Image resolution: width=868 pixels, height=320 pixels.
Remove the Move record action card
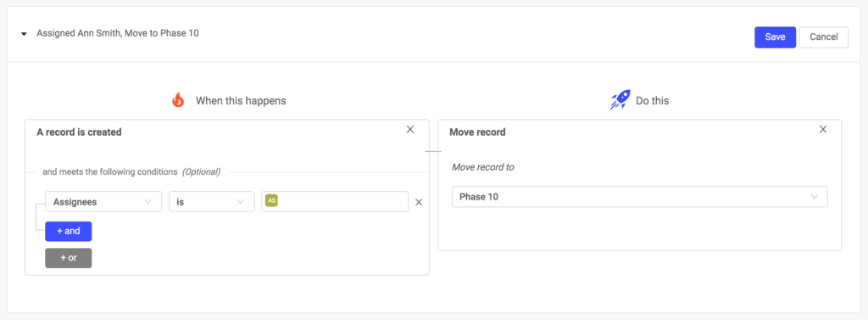[823, 129]
